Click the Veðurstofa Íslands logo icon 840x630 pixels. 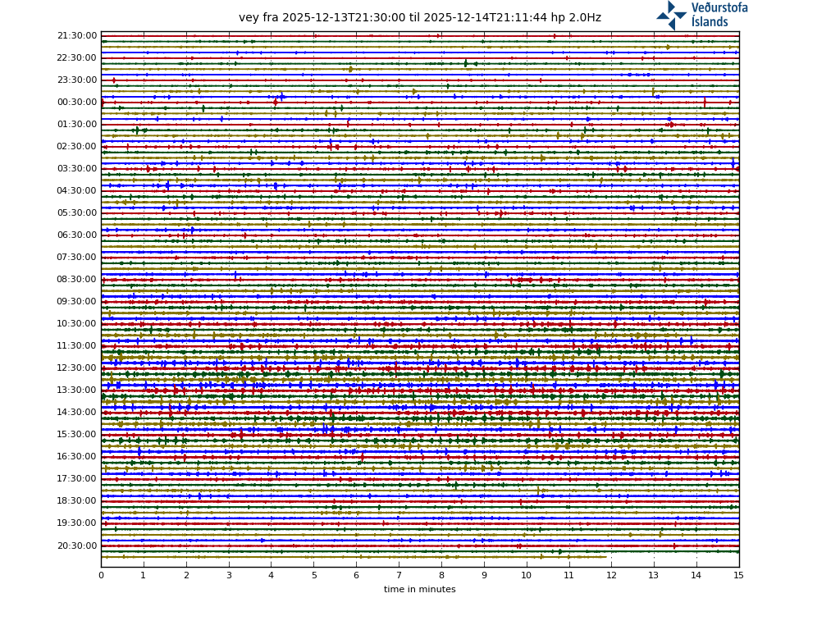click(x=672, y=15)
